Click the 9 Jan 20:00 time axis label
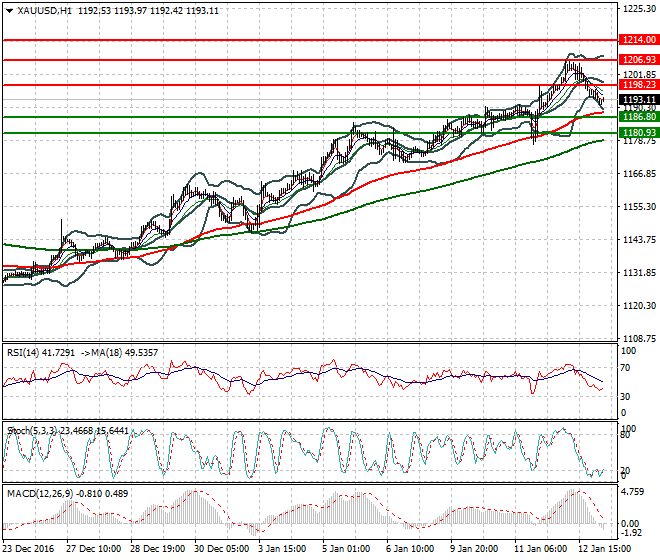The image size is (660, 560). [474, 549]
